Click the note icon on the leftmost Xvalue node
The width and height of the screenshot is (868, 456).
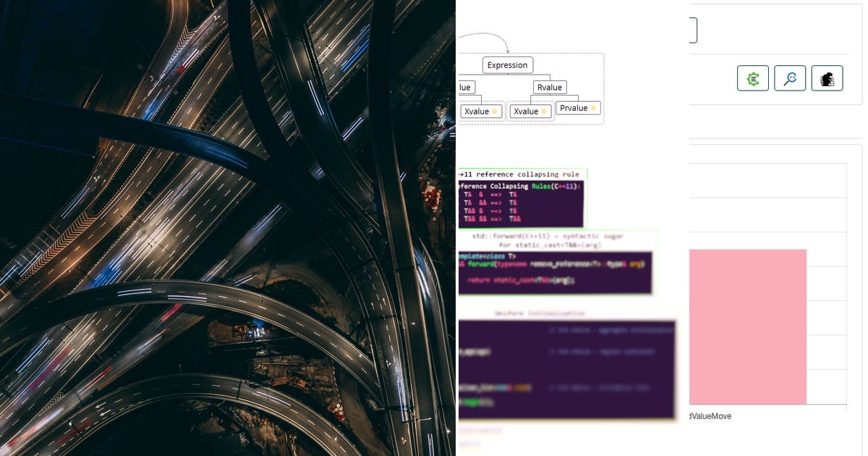point(495,111)
